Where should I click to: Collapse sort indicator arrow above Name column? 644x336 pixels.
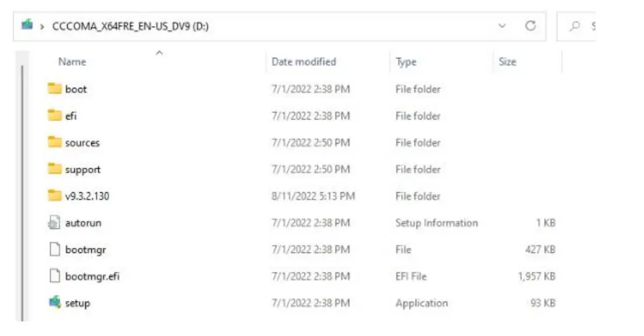158,53
